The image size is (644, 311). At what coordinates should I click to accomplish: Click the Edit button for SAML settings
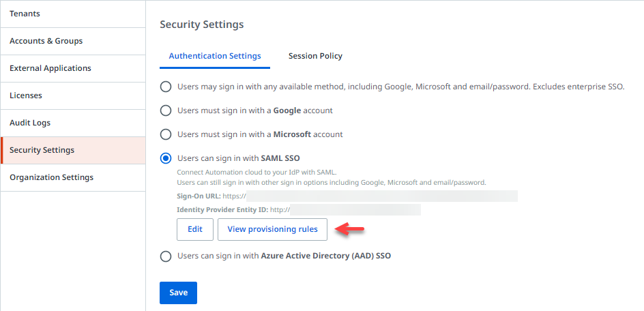[195, 229]
